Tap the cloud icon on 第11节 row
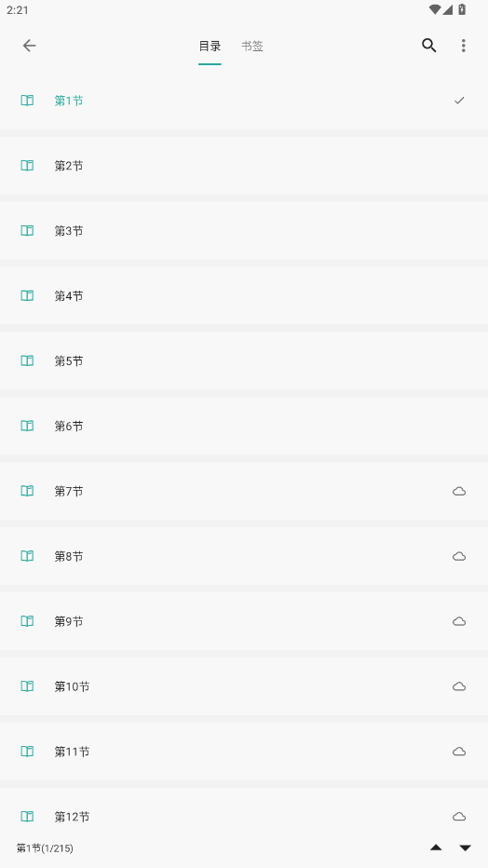488x868 pixels. 459,752
